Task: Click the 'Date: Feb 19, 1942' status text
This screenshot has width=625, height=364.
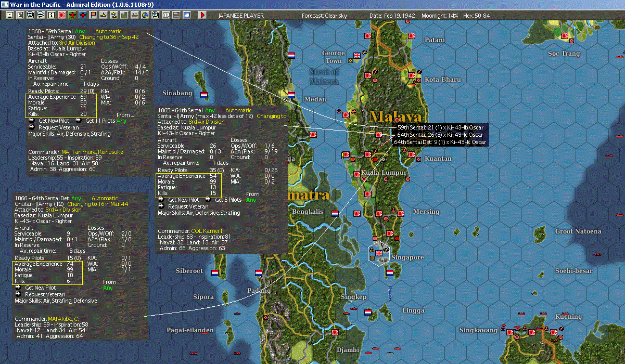Action: click(392, 16)
